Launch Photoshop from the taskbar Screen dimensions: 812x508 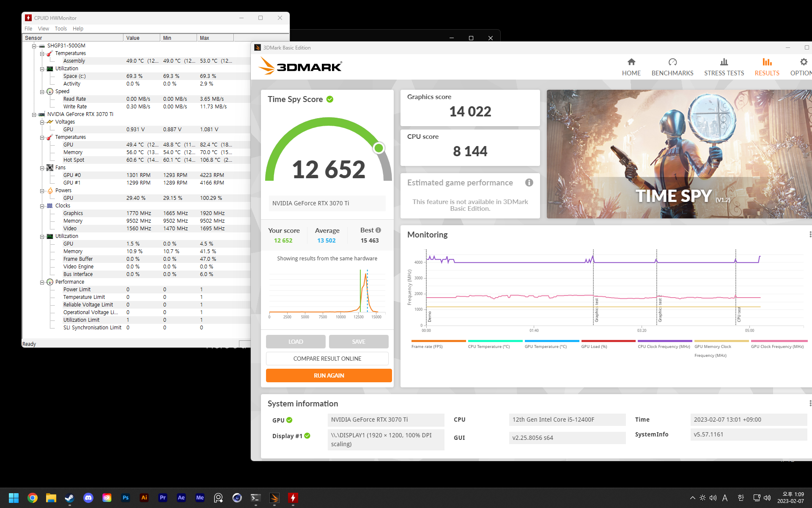(x=126, y=498)
